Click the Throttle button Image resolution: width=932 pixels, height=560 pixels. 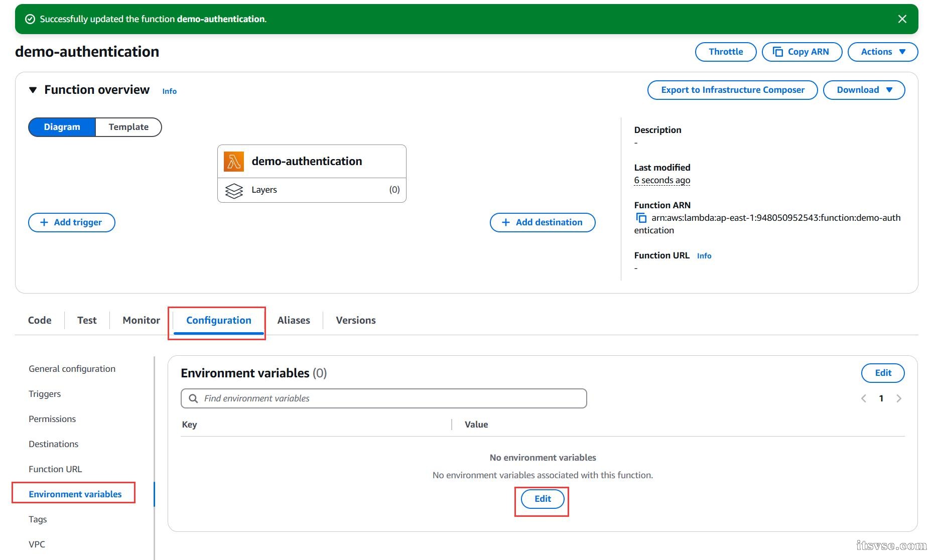[x=725, y=52]
